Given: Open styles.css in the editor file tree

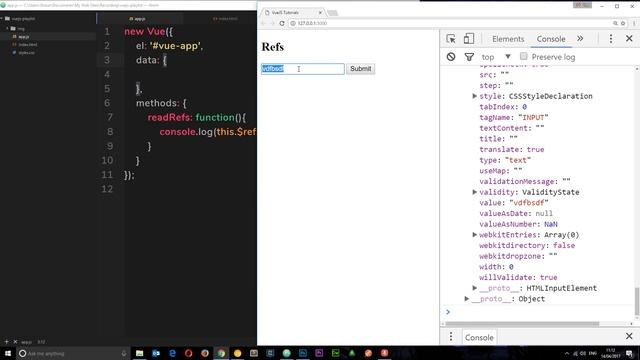Looking at the screenshot, I should coord(26,53).
